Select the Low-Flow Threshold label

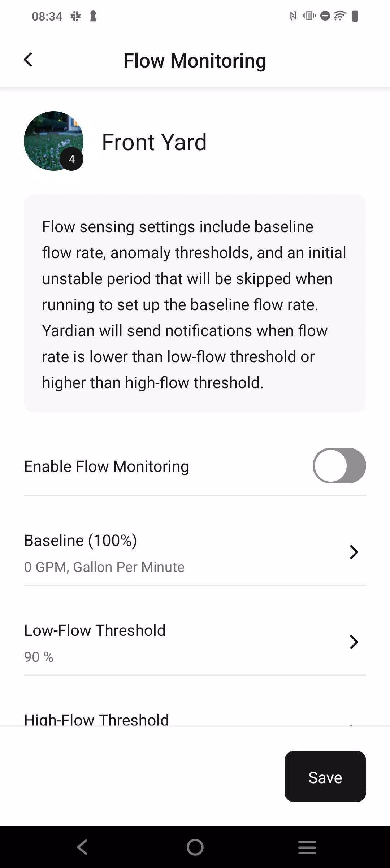pos(95,630)
